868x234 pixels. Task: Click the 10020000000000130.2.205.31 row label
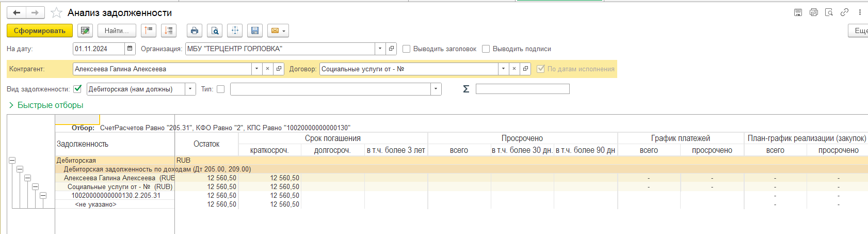click(x=116, y=195)
